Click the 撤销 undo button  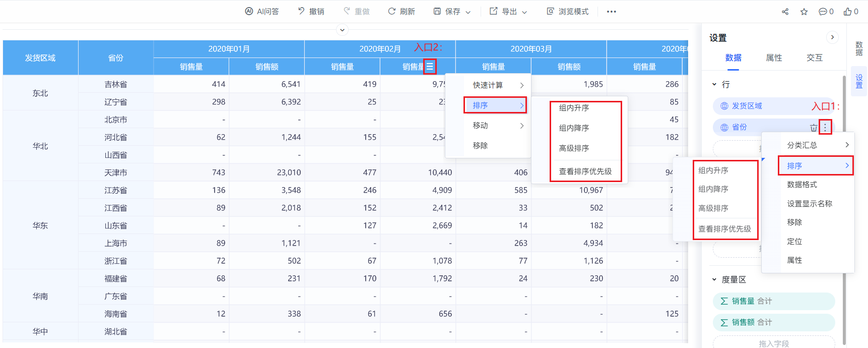click(311, 11)
